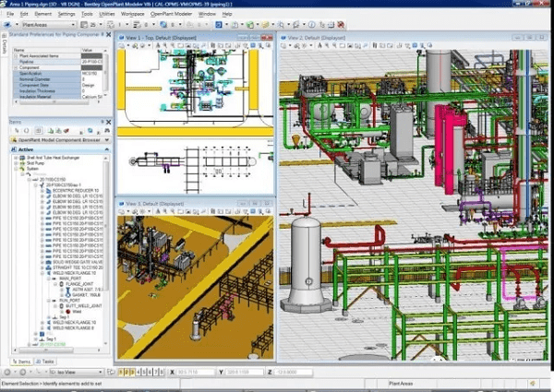
Task: Expand the Shell And Tube Heat Exchanger node
Action: [14, 159]
